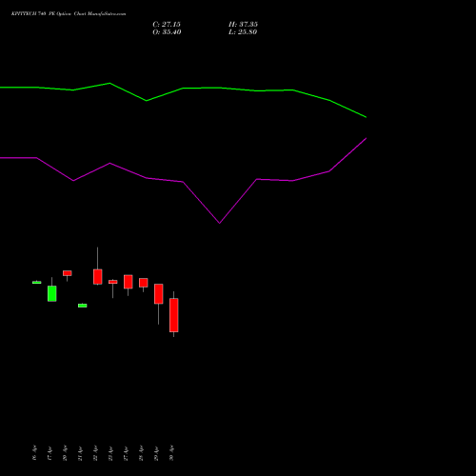Click the red candle with long upper wick, 22 Apr
This screenshot has width=476, height=476.
pyautogui.click(x=98, y=276)
